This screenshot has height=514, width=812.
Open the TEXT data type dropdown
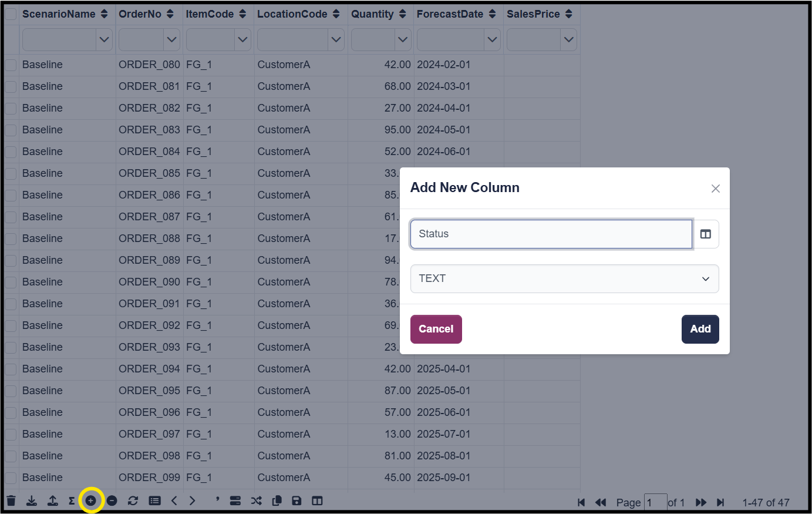(x=564, y=278)
